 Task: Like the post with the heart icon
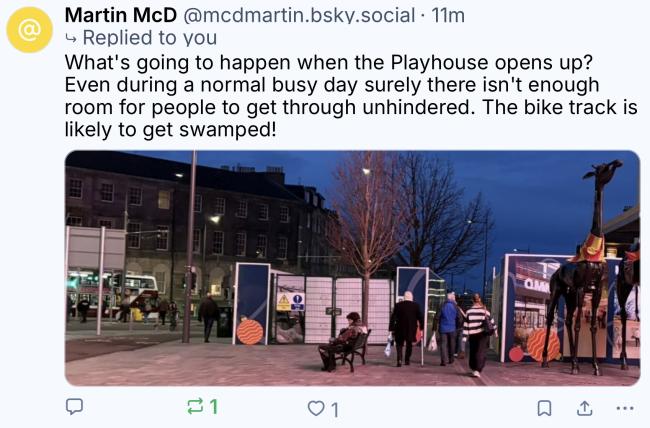316,408
